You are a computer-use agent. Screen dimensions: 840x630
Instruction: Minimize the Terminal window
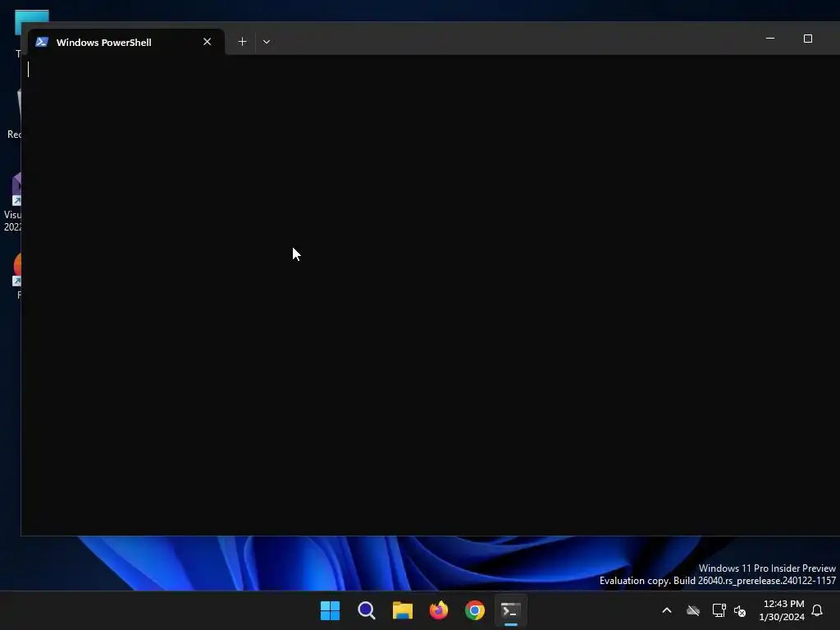click(770, 39)
